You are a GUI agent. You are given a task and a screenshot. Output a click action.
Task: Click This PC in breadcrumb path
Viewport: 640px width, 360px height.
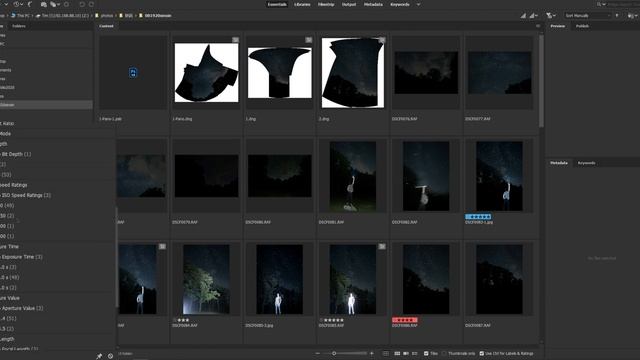(20, 16)
